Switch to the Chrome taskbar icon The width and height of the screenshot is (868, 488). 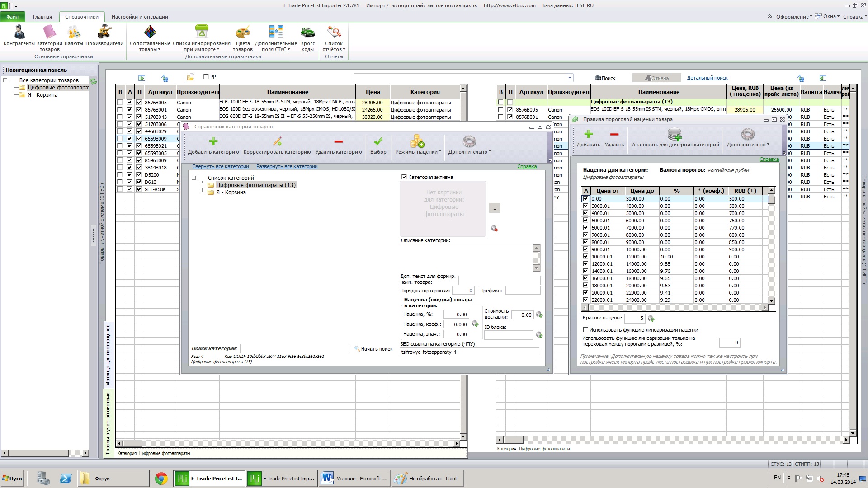(x=161, y=479)
